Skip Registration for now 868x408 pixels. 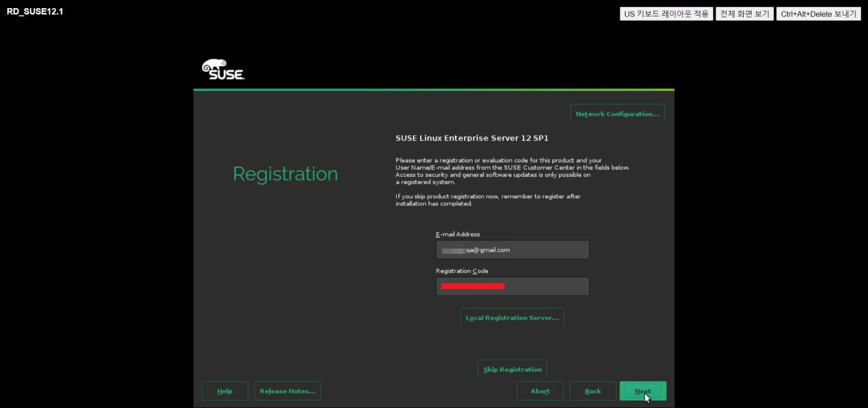[512, 369]
